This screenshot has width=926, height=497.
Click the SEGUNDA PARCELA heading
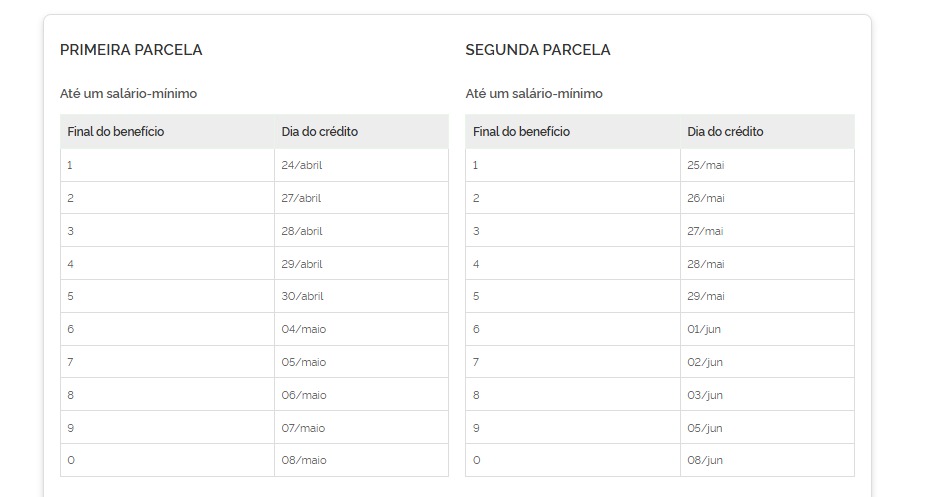(538, 50)
